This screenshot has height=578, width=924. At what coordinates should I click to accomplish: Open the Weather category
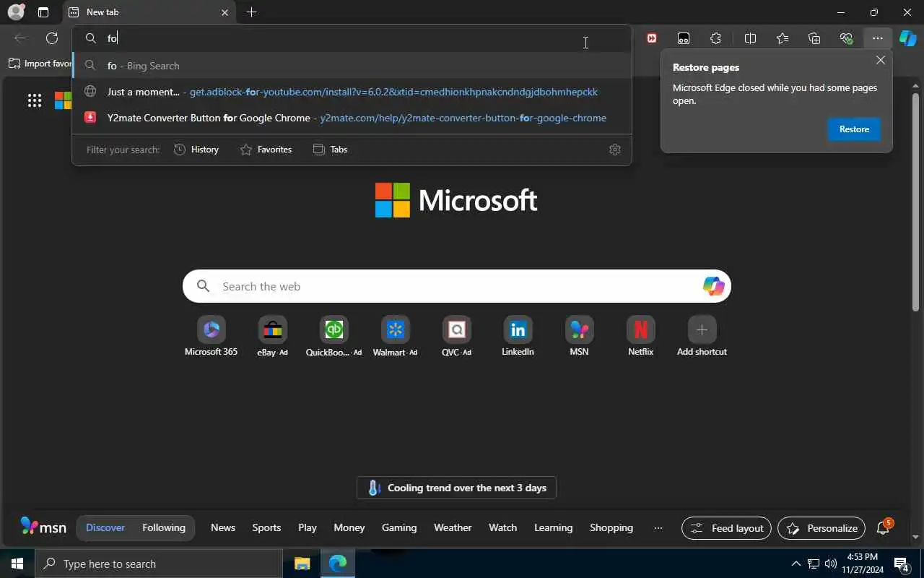point(453,528)
